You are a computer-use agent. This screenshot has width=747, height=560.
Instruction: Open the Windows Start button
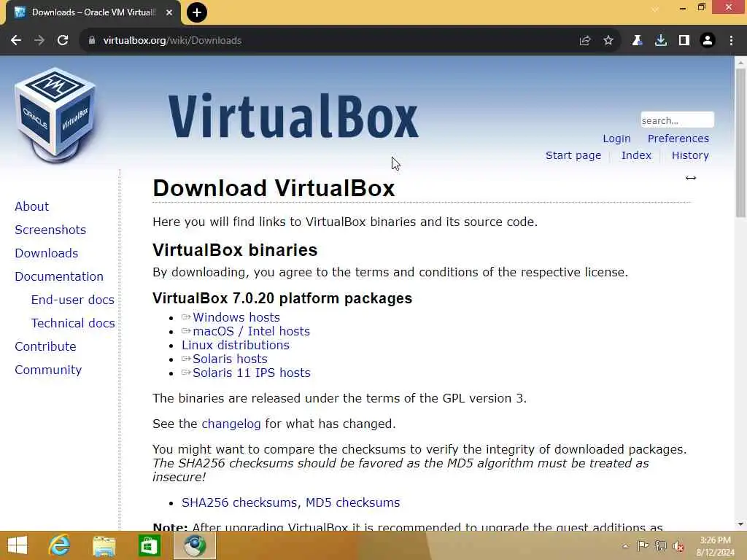(x=18, y=545)
